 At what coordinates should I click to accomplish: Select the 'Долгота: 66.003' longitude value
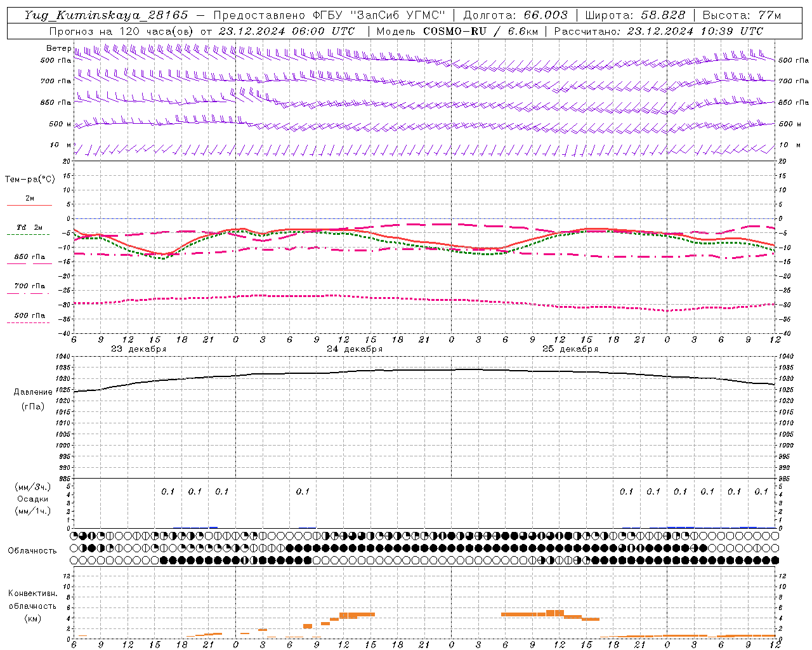(x=515, y=15)
